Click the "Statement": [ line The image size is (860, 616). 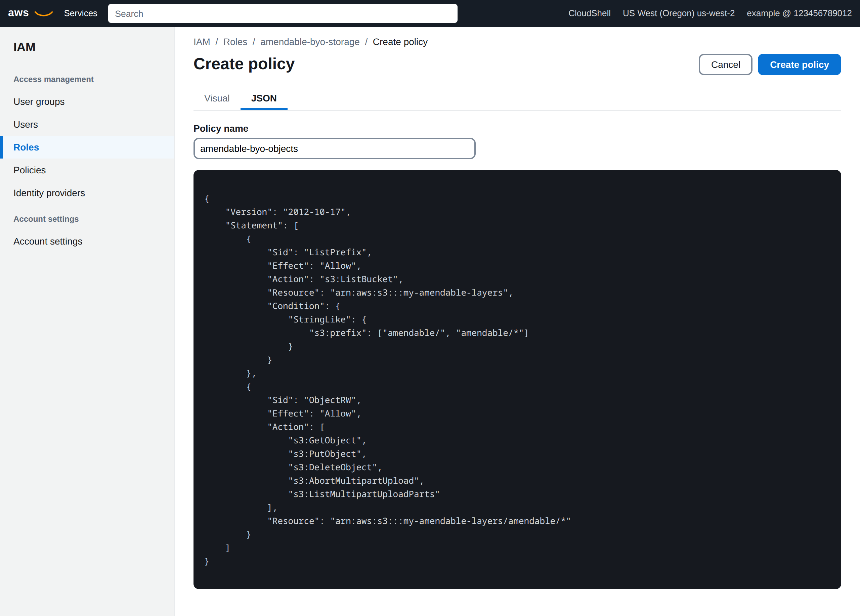click(262, 225)
